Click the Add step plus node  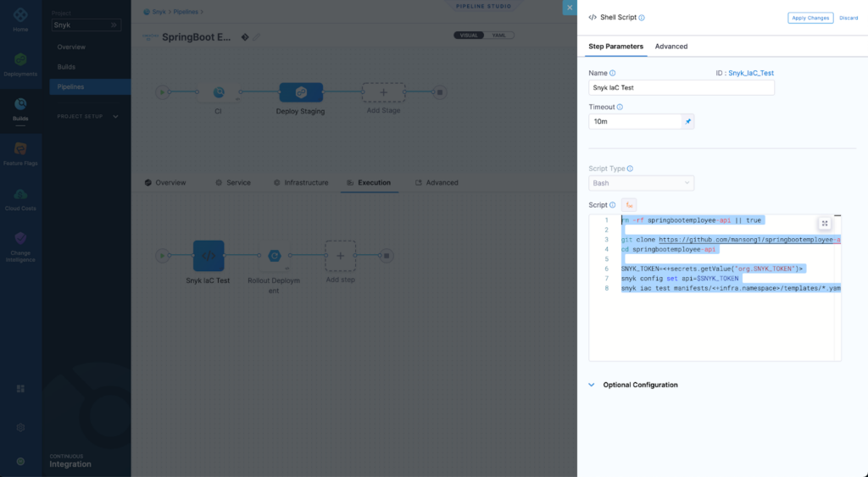tap(340, 256)
